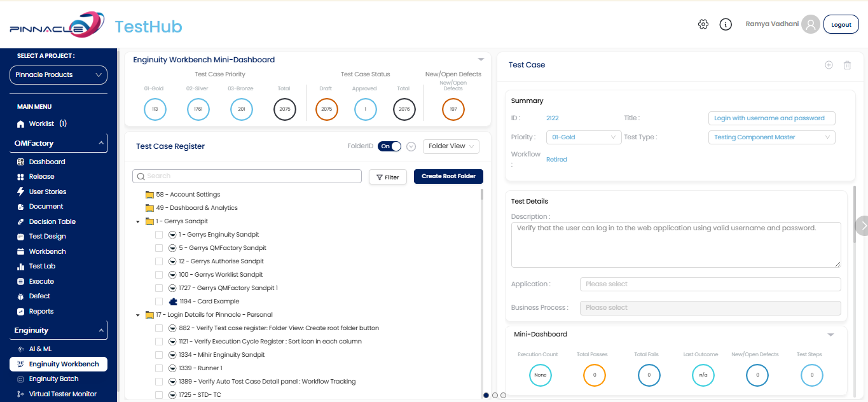Open the Enginuity Workbench menu item
The image size is (868, 402).
pyautogui.click(x=59, y=364)
